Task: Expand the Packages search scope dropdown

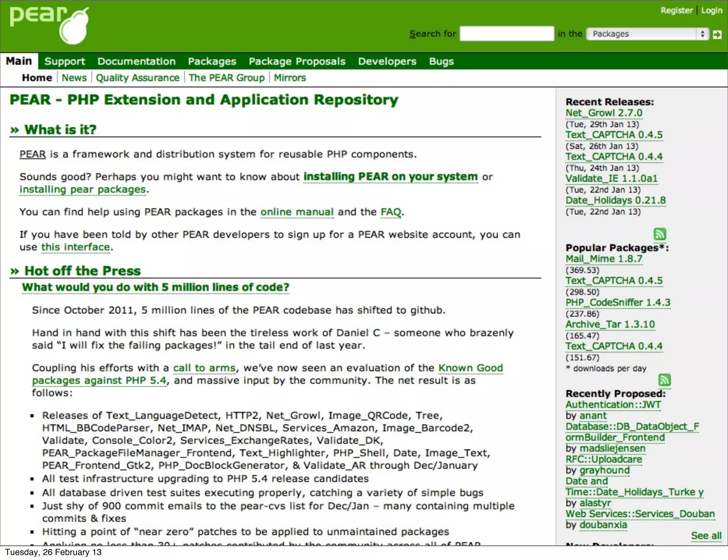Action: pyautogui.click(x=647, y=34)
